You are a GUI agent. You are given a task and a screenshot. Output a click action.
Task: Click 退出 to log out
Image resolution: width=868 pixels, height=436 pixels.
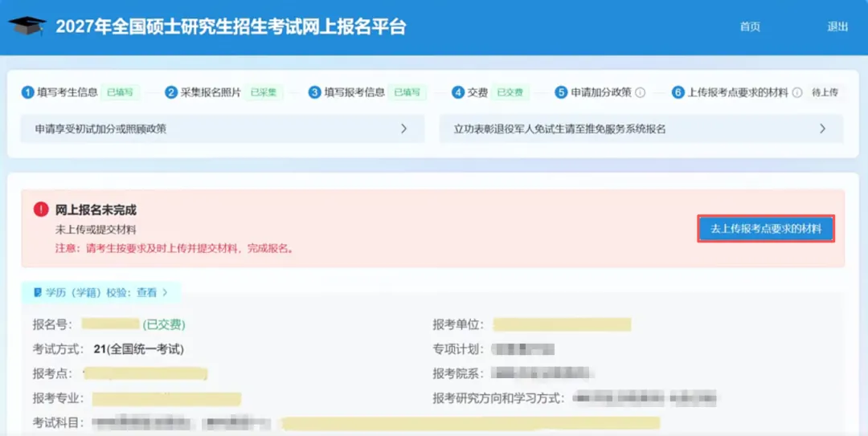(837, 26)
